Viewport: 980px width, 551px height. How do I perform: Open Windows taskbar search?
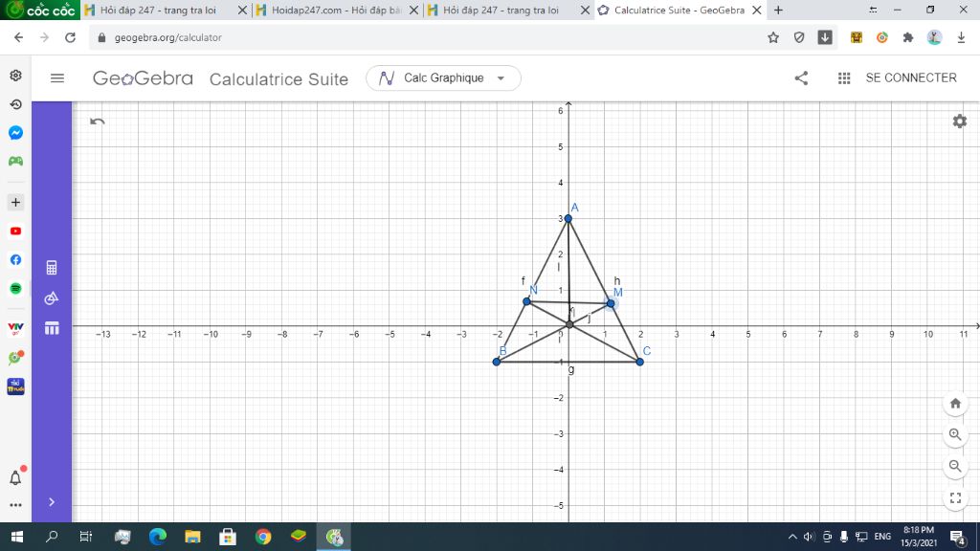point(52,537)
